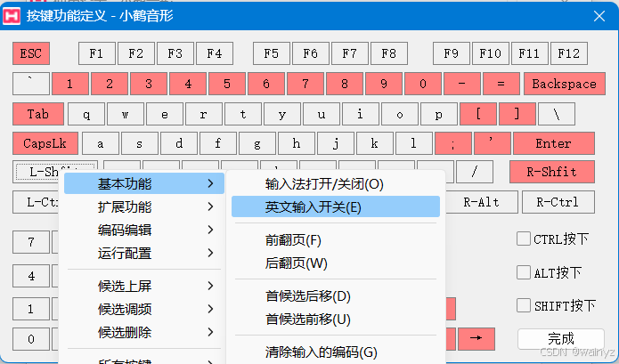Click the l key button
This screenshot has height=364, width=619.
point(414,143)
